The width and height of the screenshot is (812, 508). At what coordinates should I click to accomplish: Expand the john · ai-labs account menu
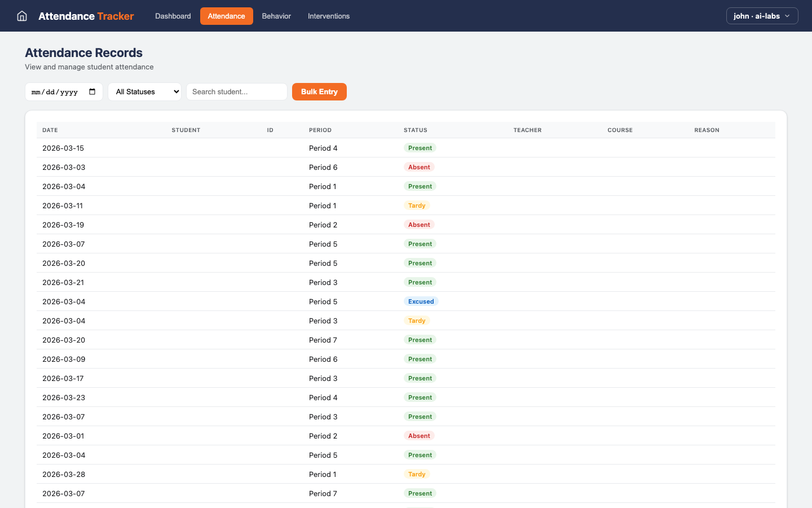pyautogui.click(x=761, y=16)
